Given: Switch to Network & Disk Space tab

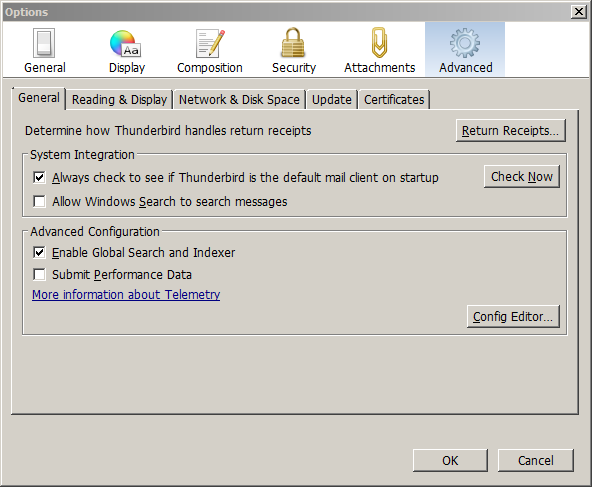Looking at the screenshot, I should [239, 100].
